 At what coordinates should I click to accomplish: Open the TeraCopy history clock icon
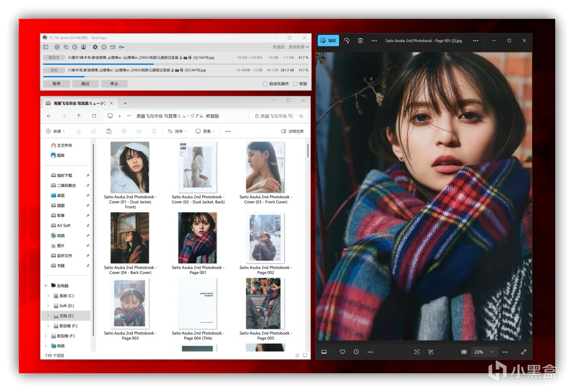click(74, 47)
